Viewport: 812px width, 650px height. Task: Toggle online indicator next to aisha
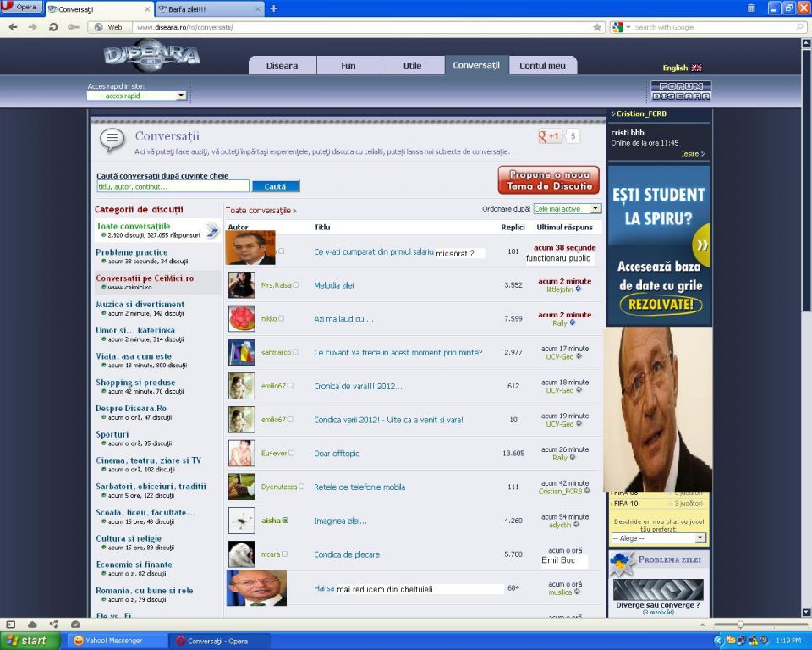tap(285, 521)
